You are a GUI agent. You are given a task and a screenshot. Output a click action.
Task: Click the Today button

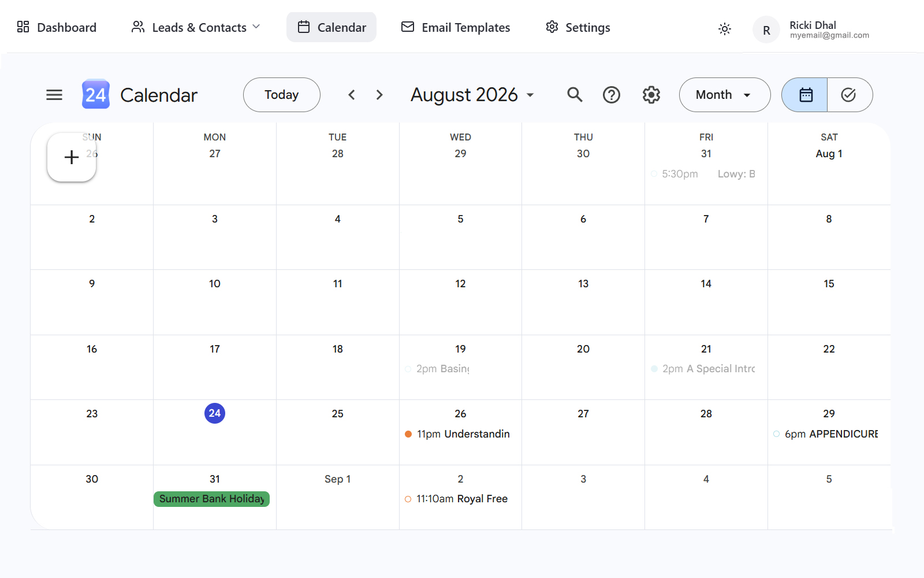tap(282, 95)
